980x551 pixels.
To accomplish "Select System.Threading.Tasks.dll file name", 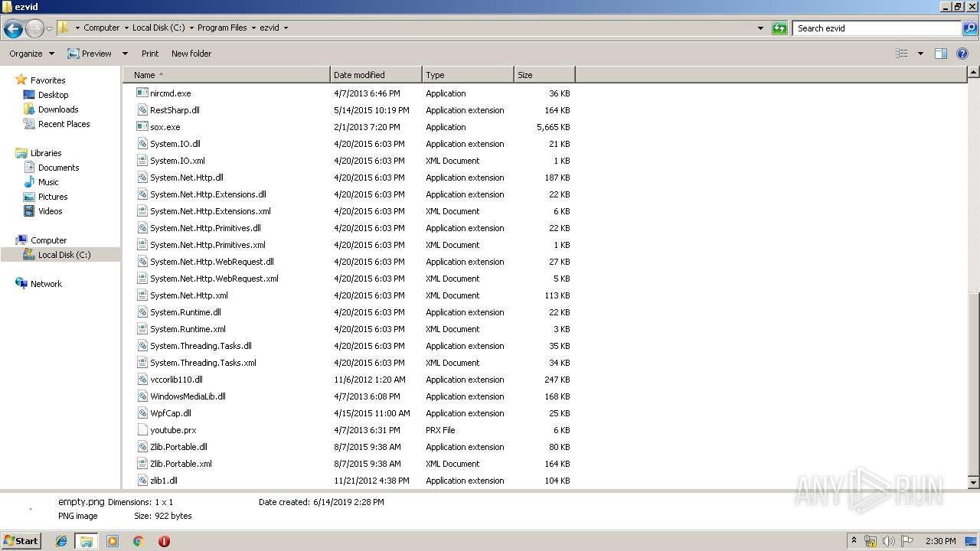I will pos(201,346).
